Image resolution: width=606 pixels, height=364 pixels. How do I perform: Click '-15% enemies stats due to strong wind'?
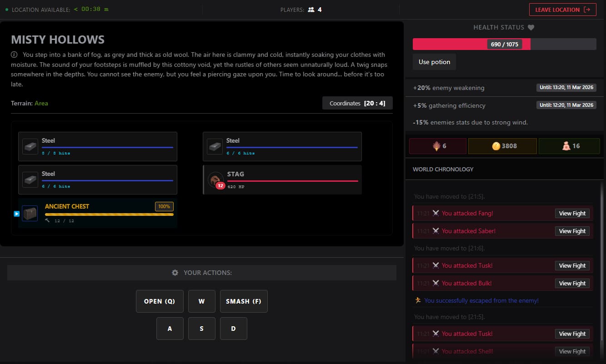point(470,122)
